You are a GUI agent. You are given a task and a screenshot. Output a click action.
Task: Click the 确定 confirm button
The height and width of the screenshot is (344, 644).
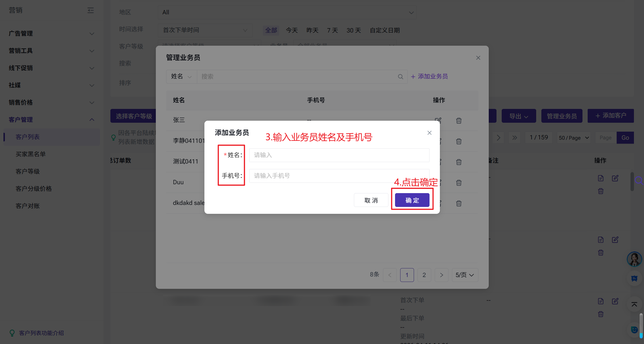[x=412, y=200]
